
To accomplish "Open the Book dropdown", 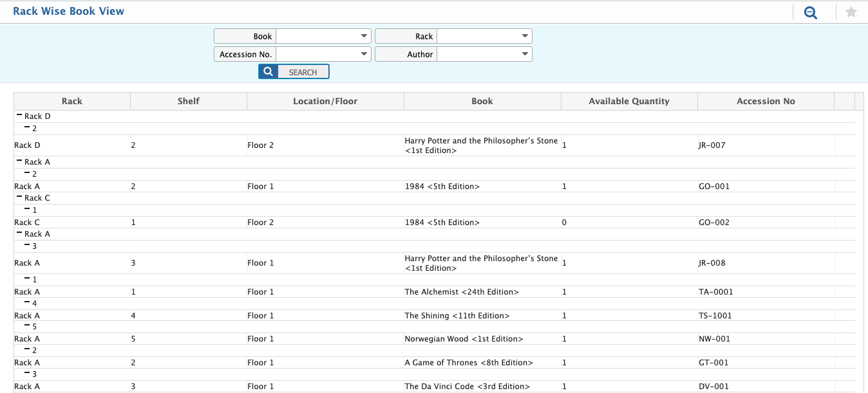I will (x=364, y=37).
